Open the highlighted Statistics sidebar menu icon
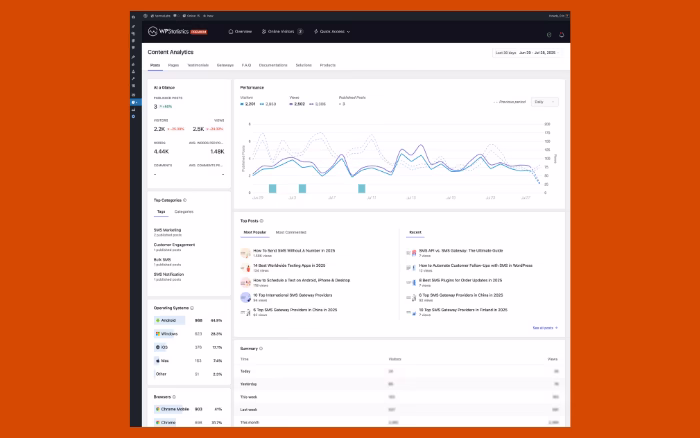 [x=133, y=102]
